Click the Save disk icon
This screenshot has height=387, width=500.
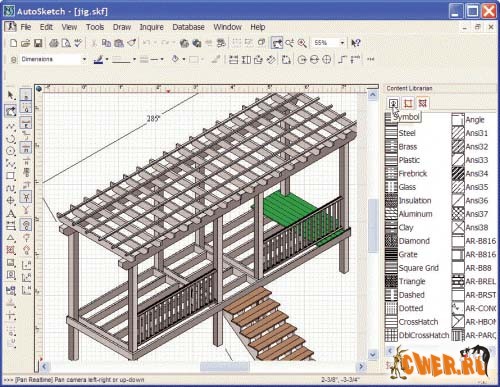[x=38, y=43]
